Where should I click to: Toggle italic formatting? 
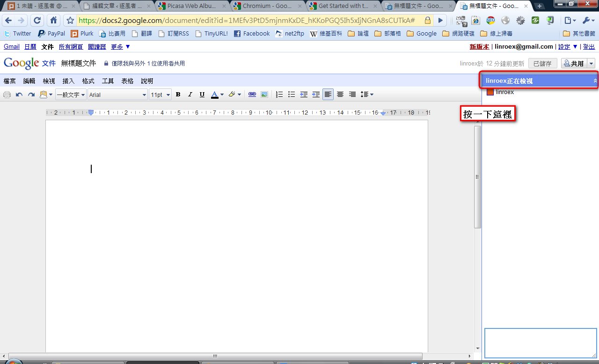[x=190, y=95]
